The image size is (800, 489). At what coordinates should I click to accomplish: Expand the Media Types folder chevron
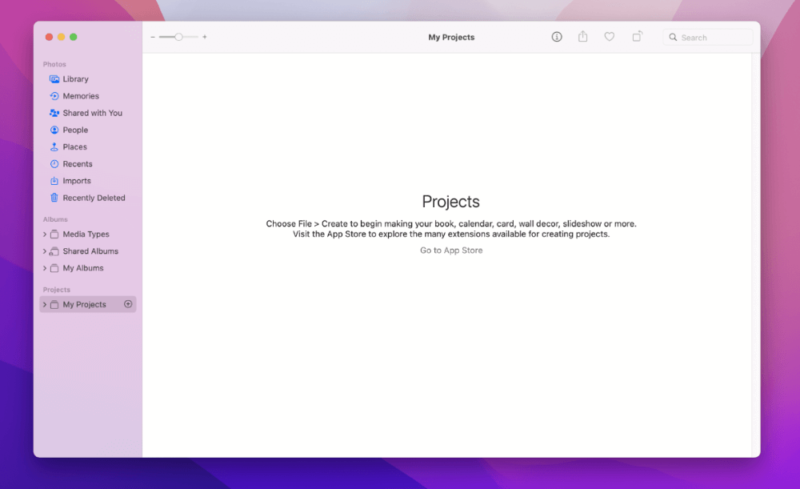(x=44, y=234)
